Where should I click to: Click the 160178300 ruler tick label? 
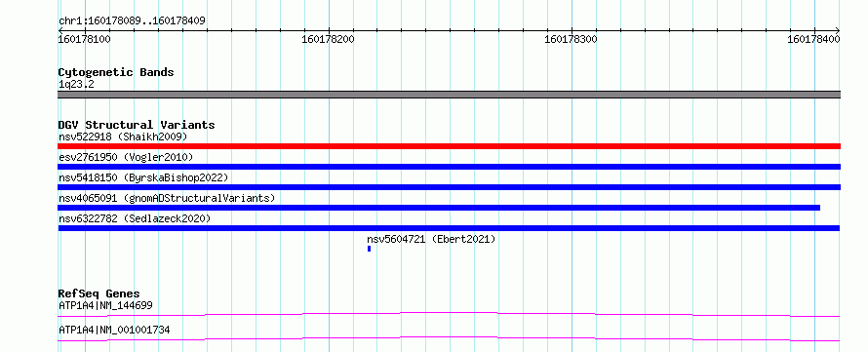tap(571, 39)
